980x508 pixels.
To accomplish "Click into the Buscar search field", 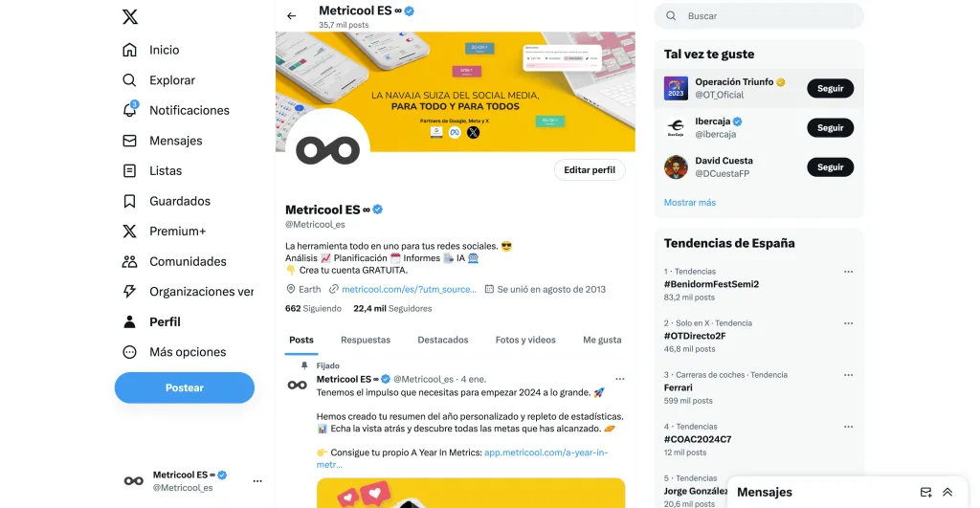I will click(759, 16).
